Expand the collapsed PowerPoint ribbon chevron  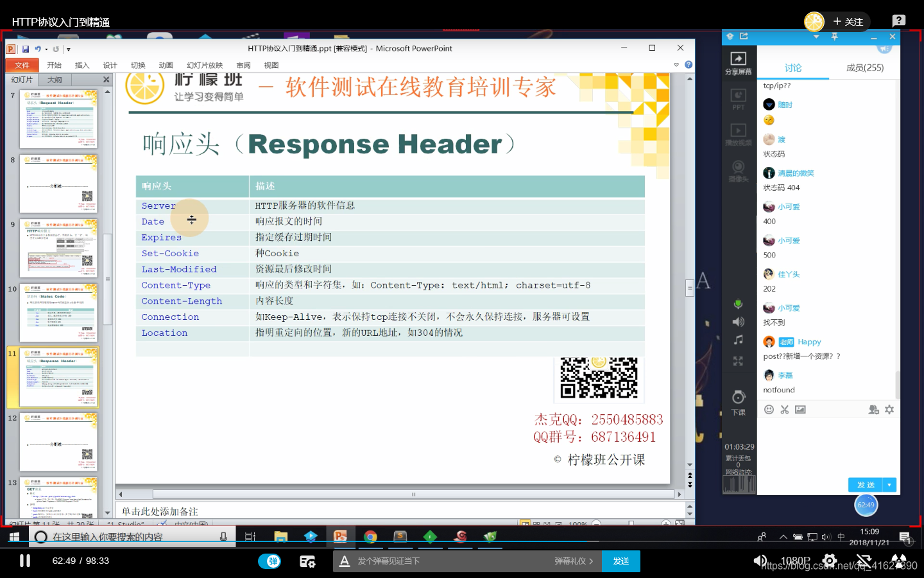click(676, 65)
